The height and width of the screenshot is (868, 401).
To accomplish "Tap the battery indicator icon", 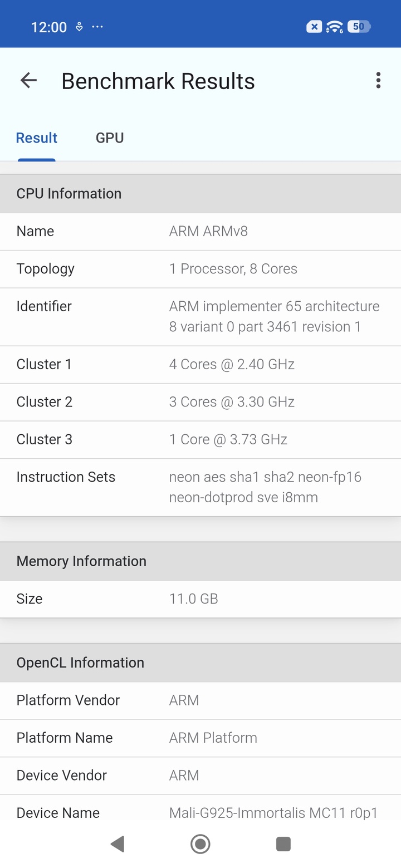I will pos(359,27).
